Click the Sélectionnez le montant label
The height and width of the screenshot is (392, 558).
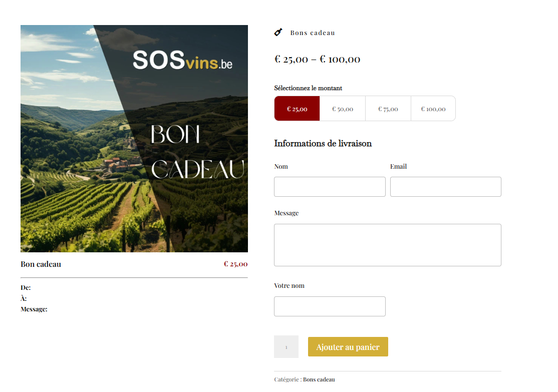pyautogui.click(x=308, y=88)
